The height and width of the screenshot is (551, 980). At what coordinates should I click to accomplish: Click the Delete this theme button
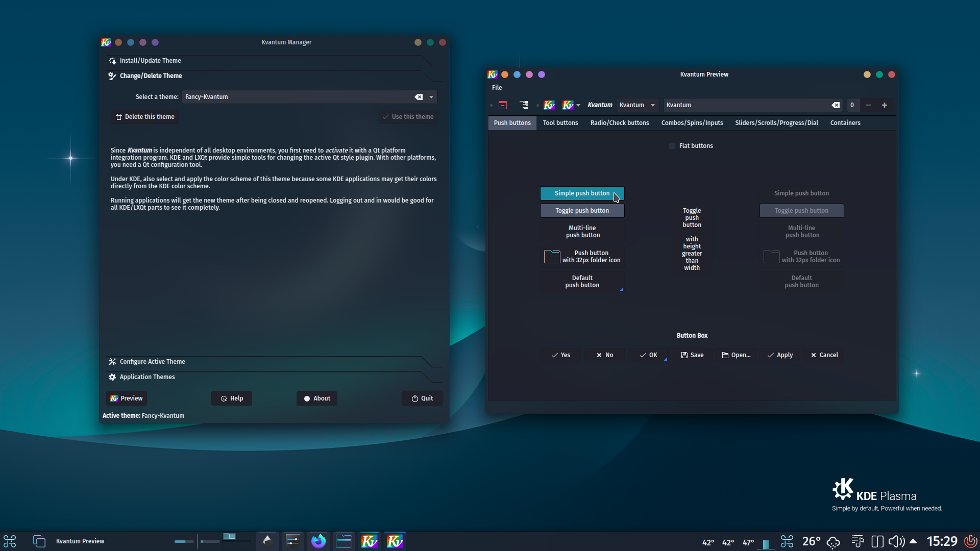(144, 116)
